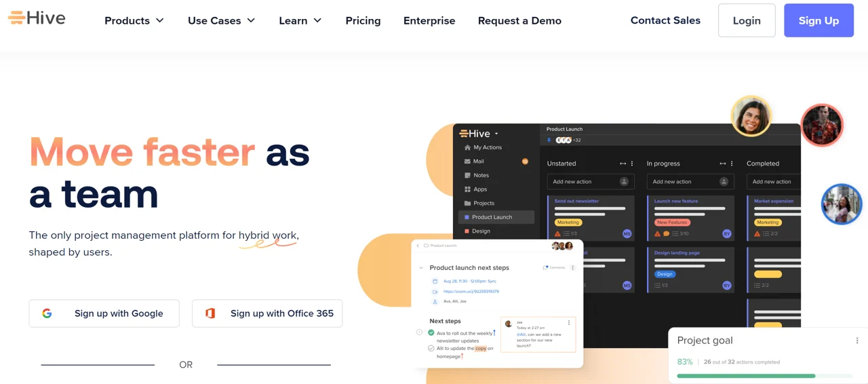Click Sign up with Office 365
868x384 pixels.
267,313
